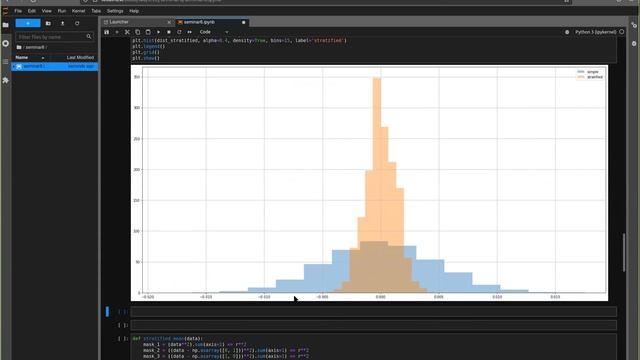Open the Help menu
Viewport: 640px width, 360px height.
(134, 11)
